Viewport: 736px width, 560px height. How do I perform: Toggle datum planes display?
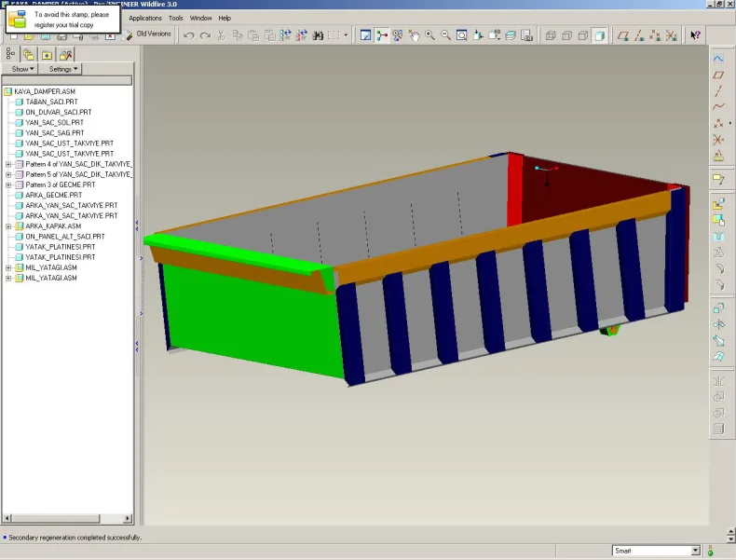pos(623,35)
